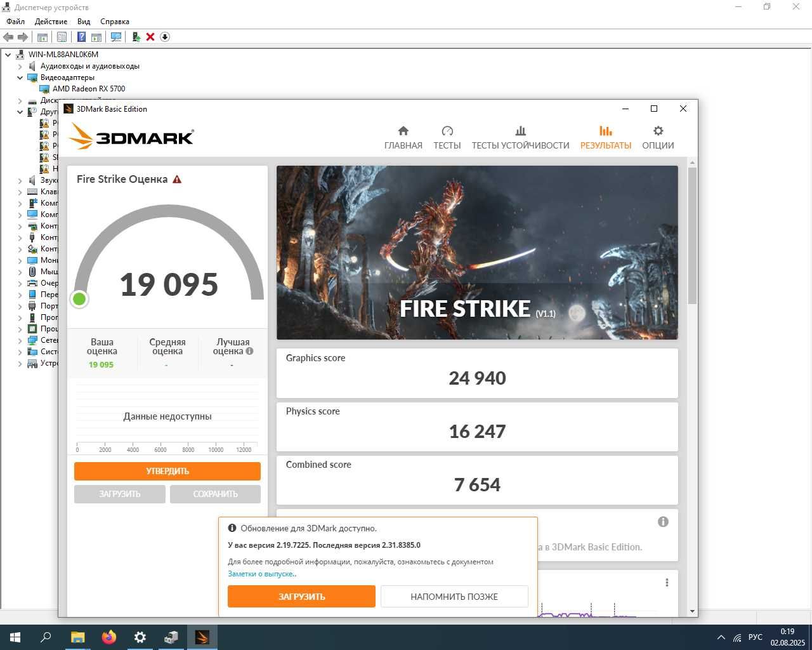Image resolution: width=812 pixels, height=650 pixels.
Task: Click the Forward arrow in Device Manager toolbar
Action: coord(23,37)
